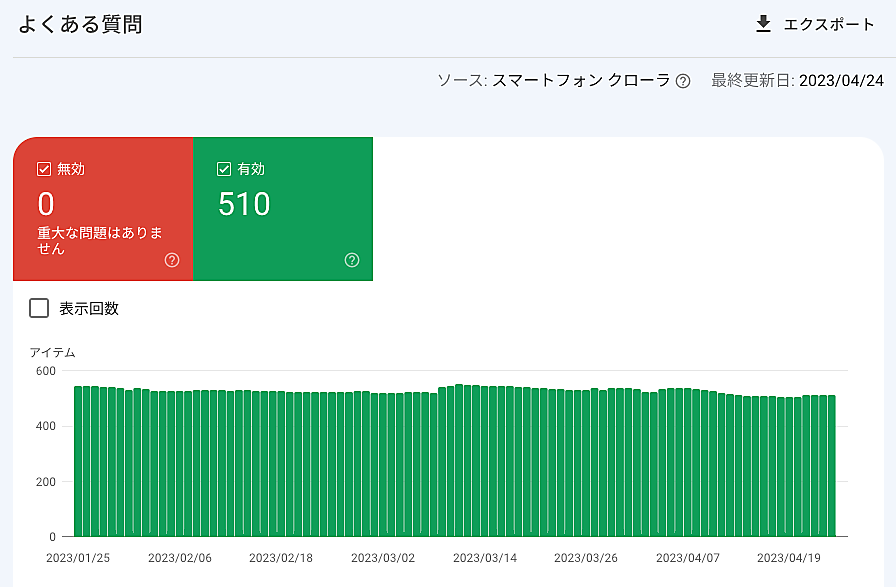Click the 重大な問題はありません message

pyautogui.click(x=100, y=241)
